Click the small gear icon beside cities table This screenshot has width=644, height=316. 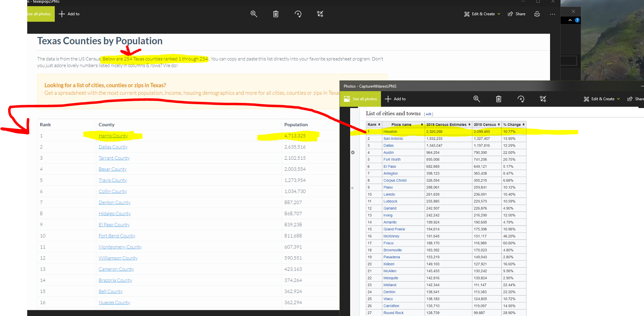click(x=353, y=152)
